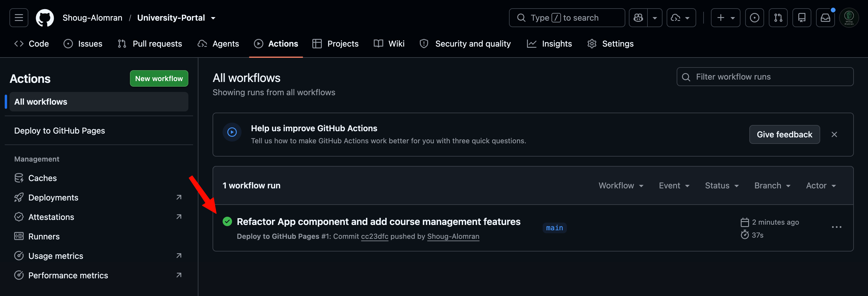Open the agents cloud dropdown in header
The image size is (868, 296).
point(681,18)
